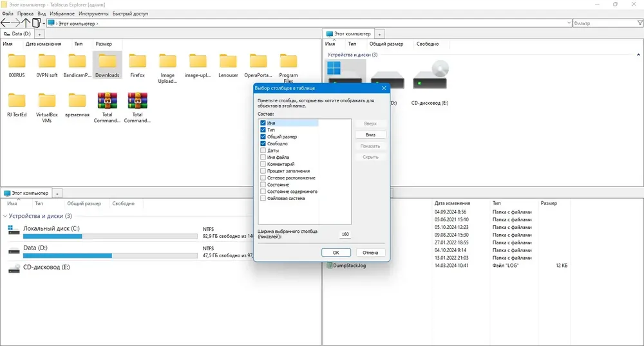Open the address bar dropdown arrow
Viewport: 644px width, 346px height.
click(x=569, y=23)
